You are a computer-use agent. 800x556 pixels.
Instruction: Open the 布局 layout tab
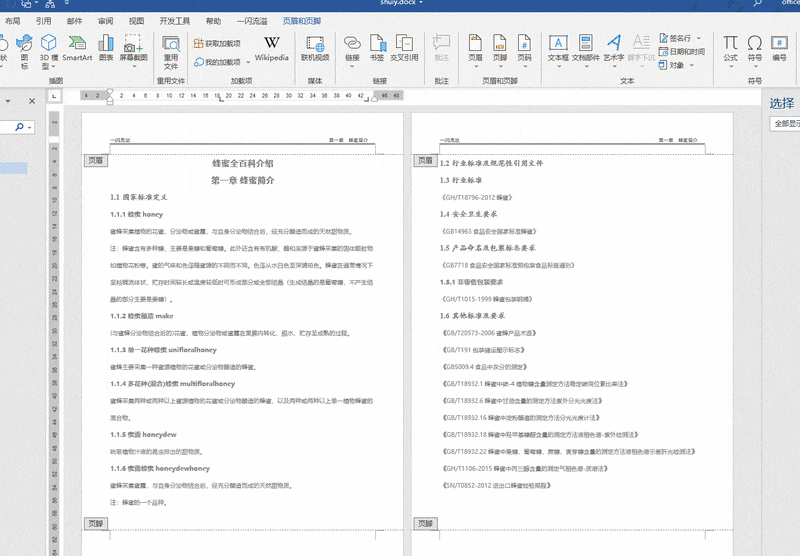click(x=13, y=21)
